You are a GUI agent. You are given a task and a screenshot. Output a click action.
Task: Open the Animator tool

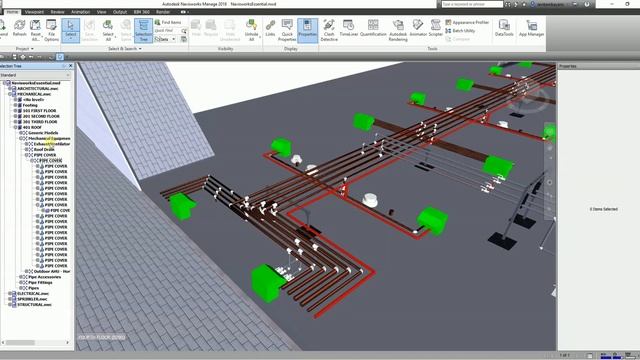click(418, 28)
